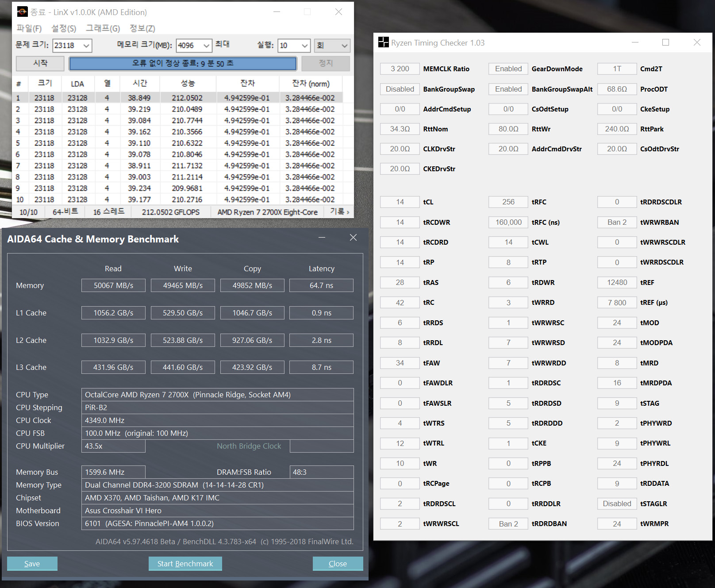The height and width of the screenshot is (588, 715).
Task: Select the LinX row with performance 210.0489
Action: 177,109
